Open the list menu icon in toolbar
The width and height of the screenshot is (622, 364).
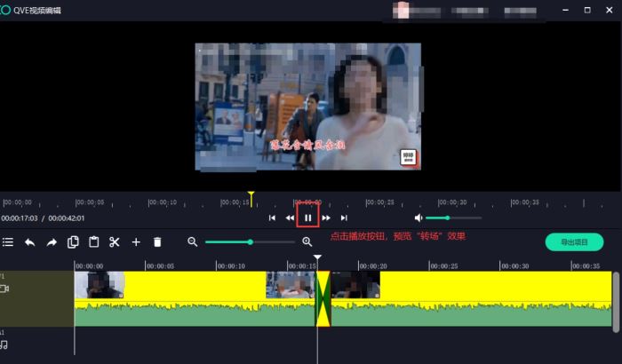click(x=7, y=241)
